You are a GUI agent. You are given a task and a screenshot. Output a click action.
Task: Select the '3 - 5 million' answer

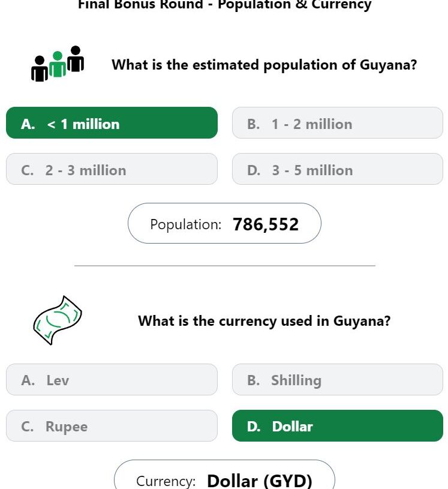337,169
